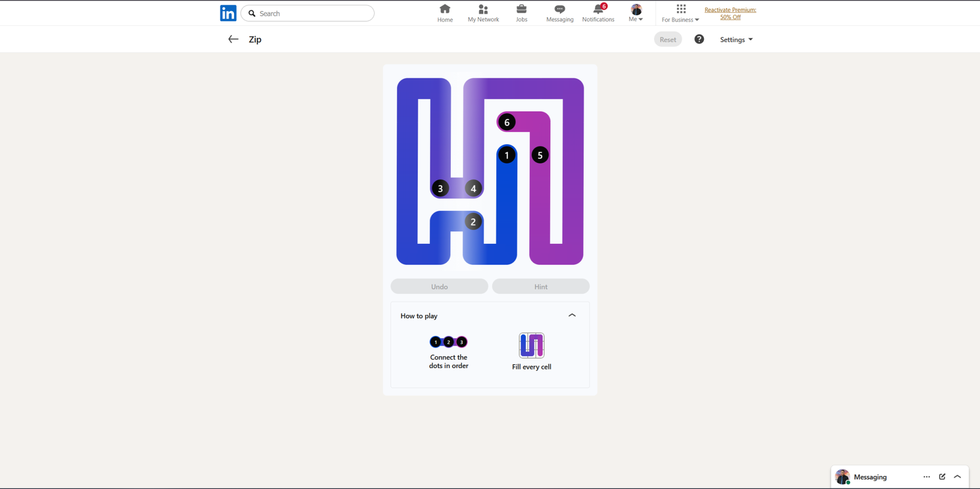Expand the Settings dropdown
This screenshot has width=980, height=489.
point(736,40)
